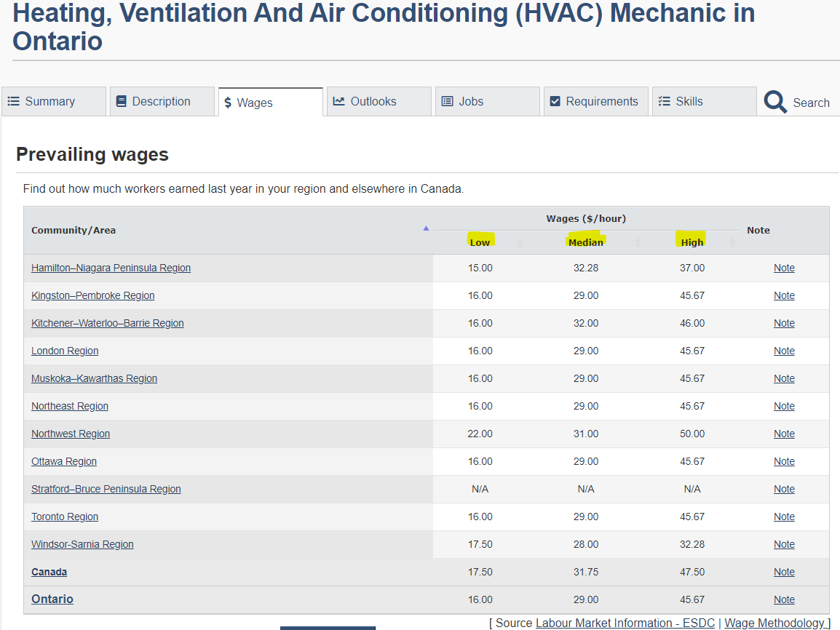Open Muskoka–Kawarthas Region link
Screen dimensions: 840x630
tap(95, 378)
